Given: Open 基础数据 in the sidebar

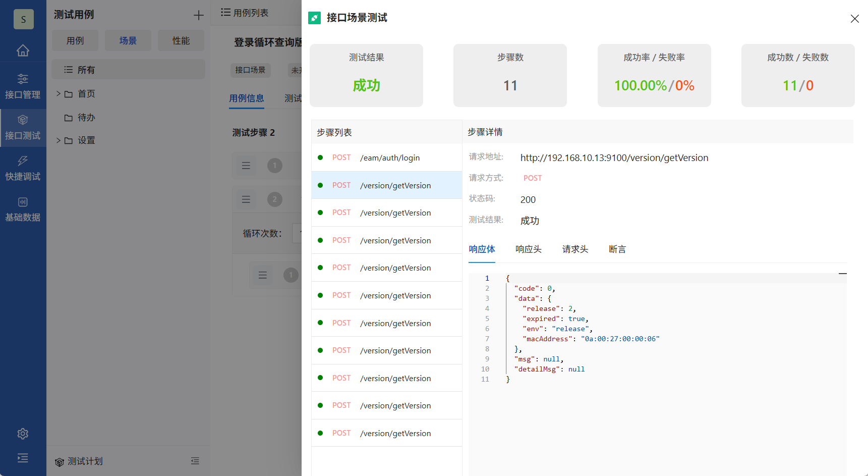Looking at the screenshot, I should point(23,209).
